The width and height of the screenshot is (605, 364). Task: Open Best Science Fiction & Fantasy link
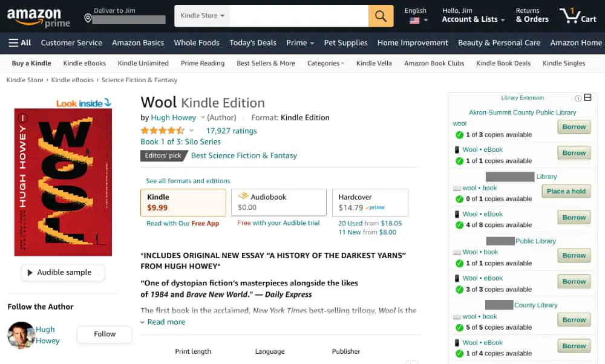244,155
